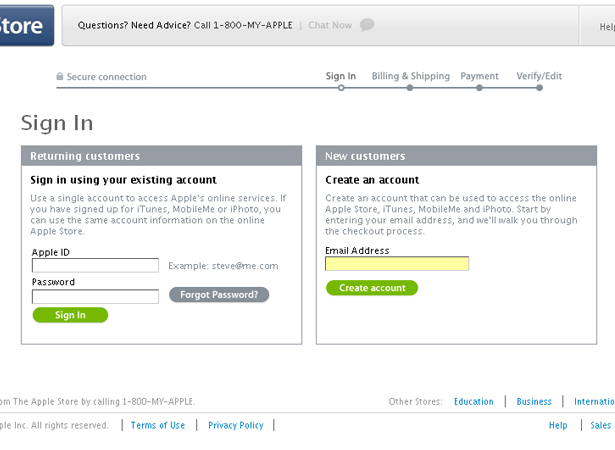Image resolution: width=615 pixels, height=450 pixels.
Task: Click the Forgot Password? button
Action: tap(219, 295)
